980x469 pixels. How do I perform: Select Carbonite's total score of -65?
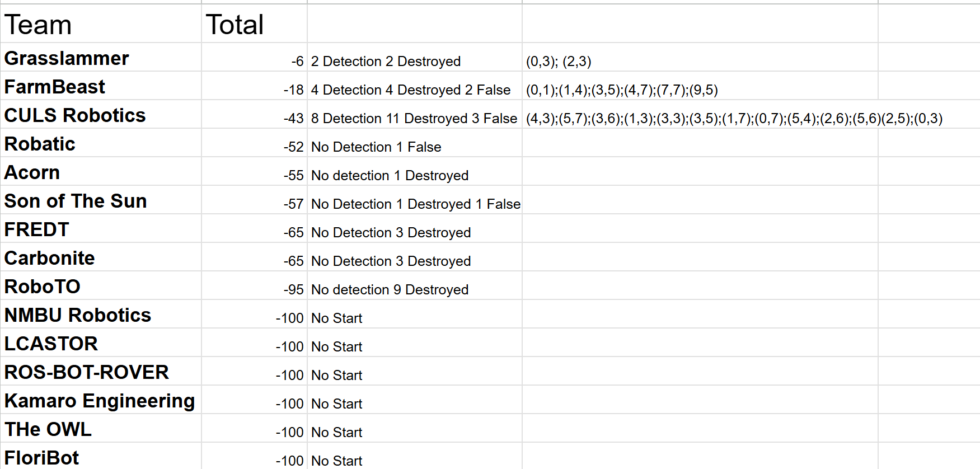254,257
